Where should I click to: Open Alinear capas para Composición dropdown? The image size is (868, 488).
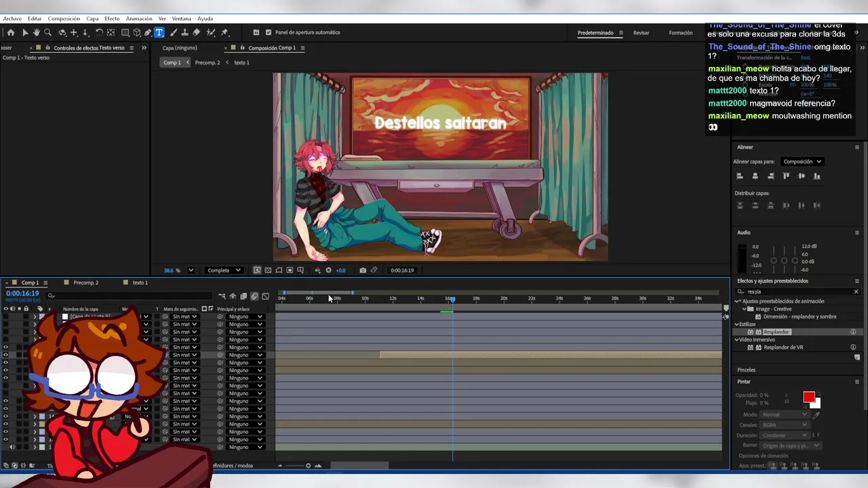tap(802, 162)
